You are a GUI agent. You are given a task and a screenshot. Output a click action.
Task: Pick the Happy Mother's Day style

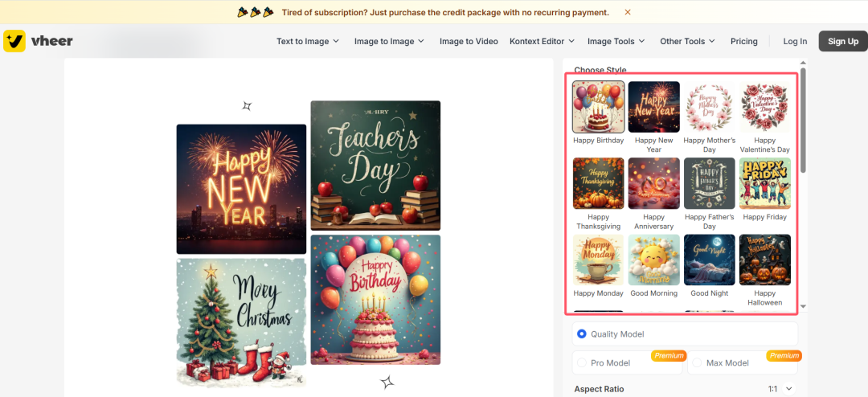(x=710, y=107)
